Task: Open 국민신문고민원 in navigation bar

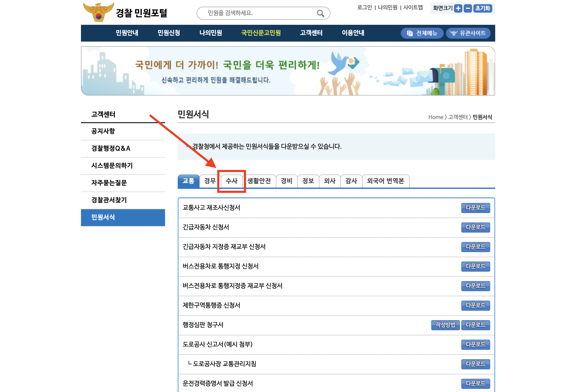Action: click(261, 33)
